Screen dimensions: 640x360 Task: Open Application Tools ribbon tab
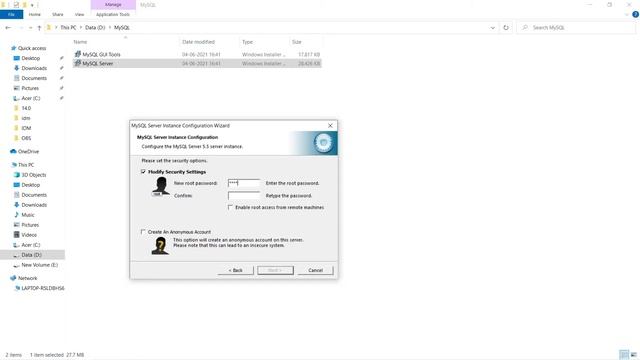click(113, 14)
